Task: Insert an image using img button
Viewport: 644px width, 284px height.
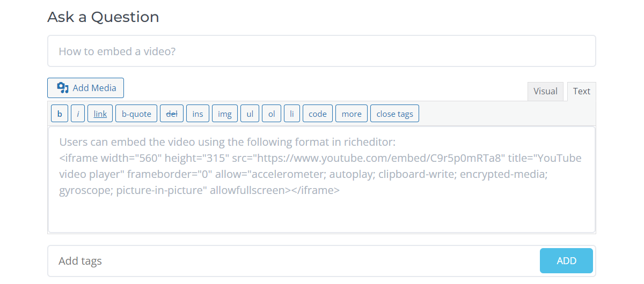Action: pyautogui.click(x=225, y=114)
